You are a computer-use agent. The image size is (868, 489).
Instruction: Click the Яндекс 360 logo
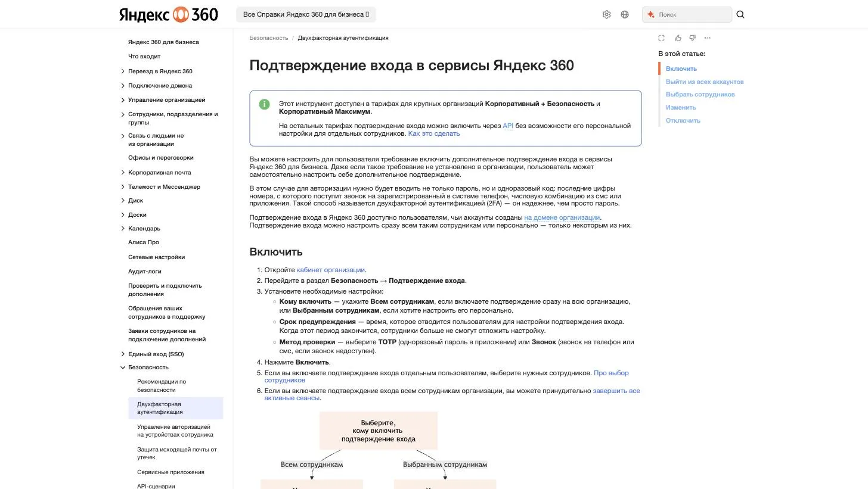(x=169, y=14)
